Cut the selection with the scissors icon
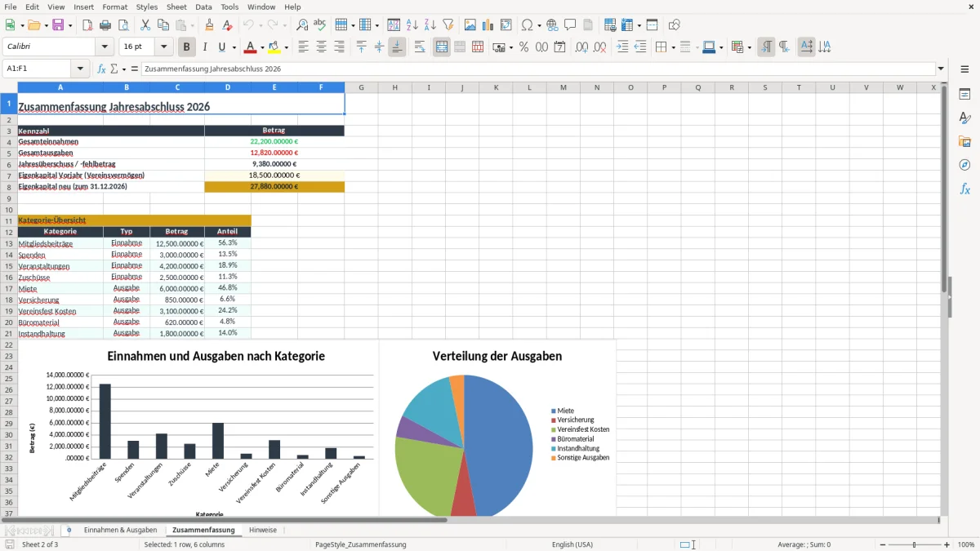980x551 pixels. 145,25
